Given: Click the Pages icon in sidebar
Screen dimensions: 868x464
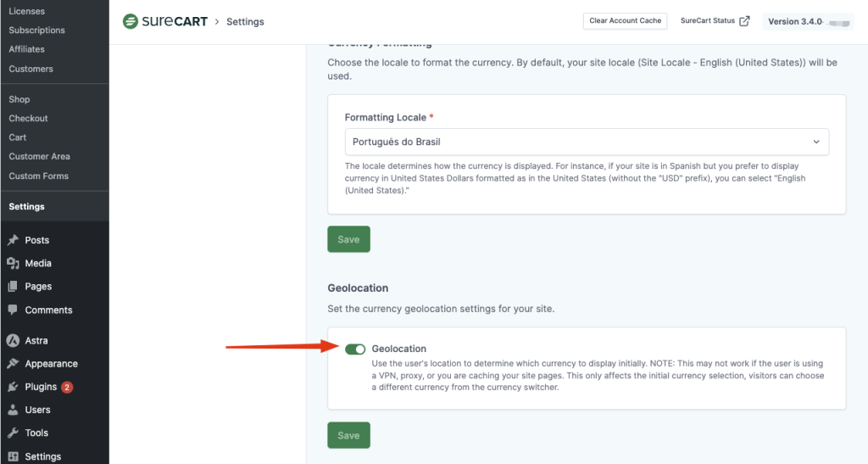Looking at the screenshot, I should pos(13,287).
